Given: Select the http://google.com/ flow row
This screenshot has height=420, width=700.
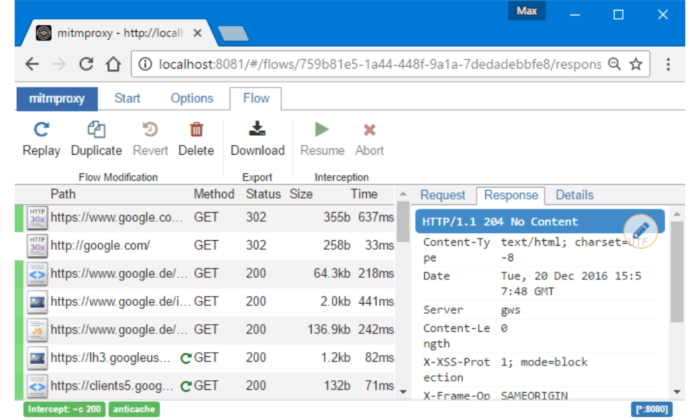Looking at the screenshot, I should [x=205, y=246].
